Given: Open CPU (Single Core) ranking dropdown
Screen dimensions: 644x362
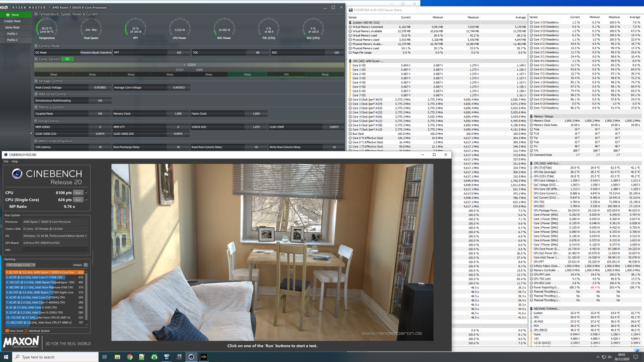Looking at the screenshot, I should (20, 265).
